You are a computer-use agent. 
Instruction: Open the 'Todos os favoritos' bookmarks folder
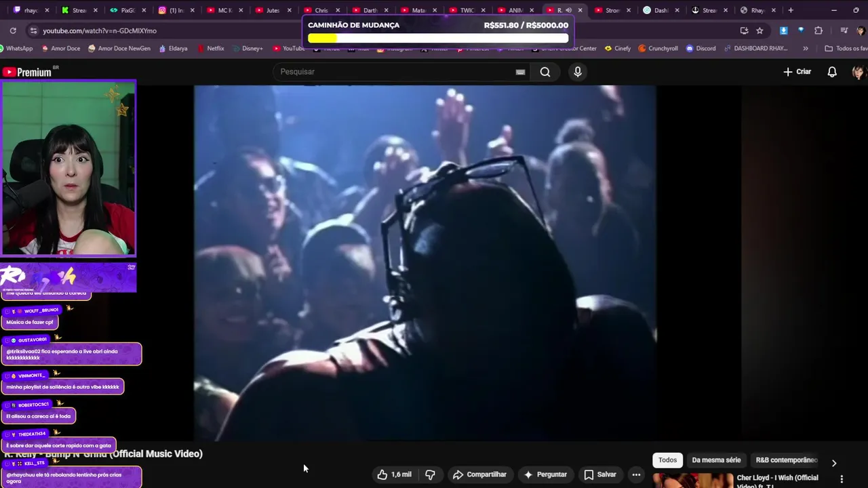point(846,48)
